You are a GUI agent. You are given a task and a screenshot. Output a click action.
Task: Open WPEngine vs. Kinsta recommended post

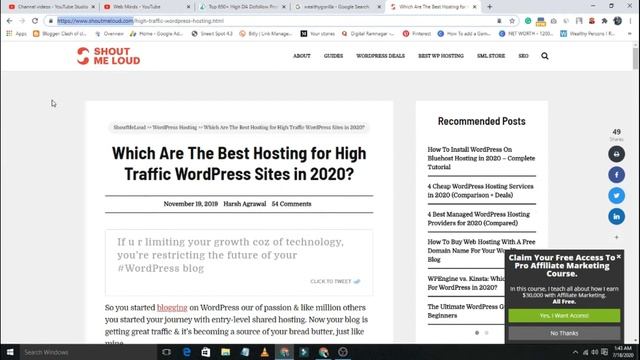click(466, 283)
